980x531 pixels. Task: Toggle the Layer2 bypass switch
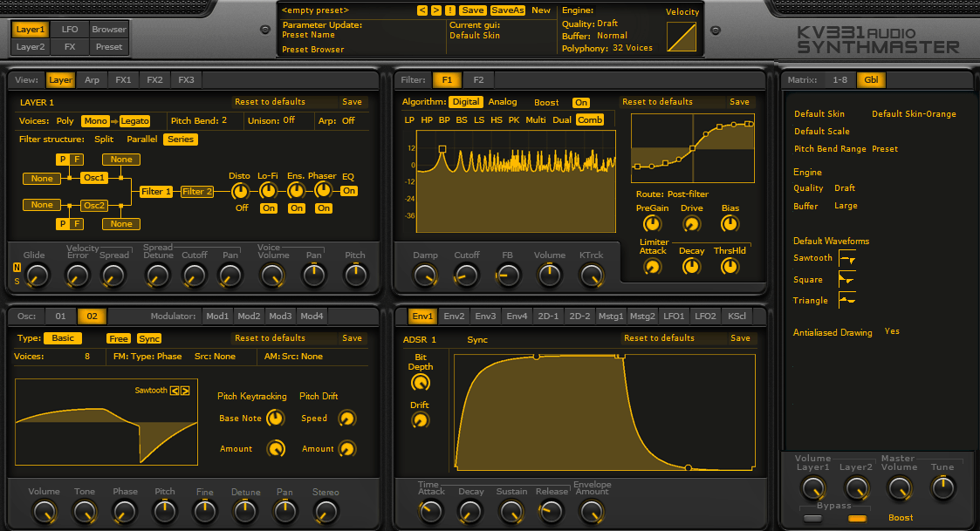857,519
